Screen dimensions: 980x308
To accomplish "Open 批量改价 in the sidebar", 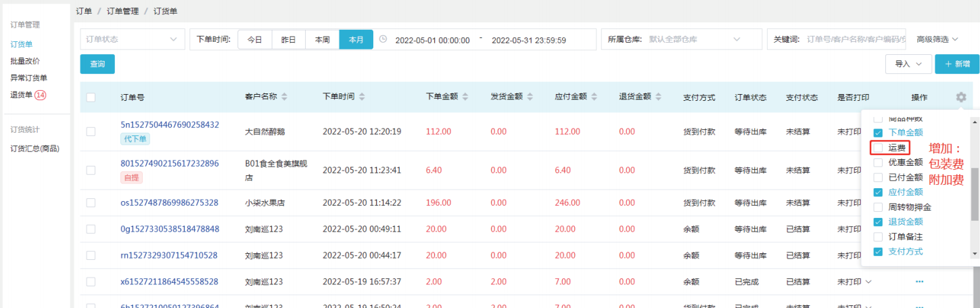I will [25, 61].
